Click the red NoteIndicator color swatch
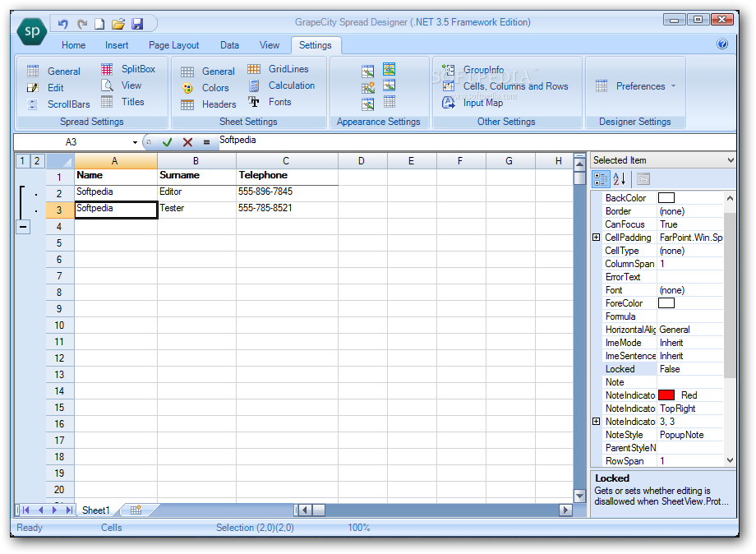 click(666, 395)
